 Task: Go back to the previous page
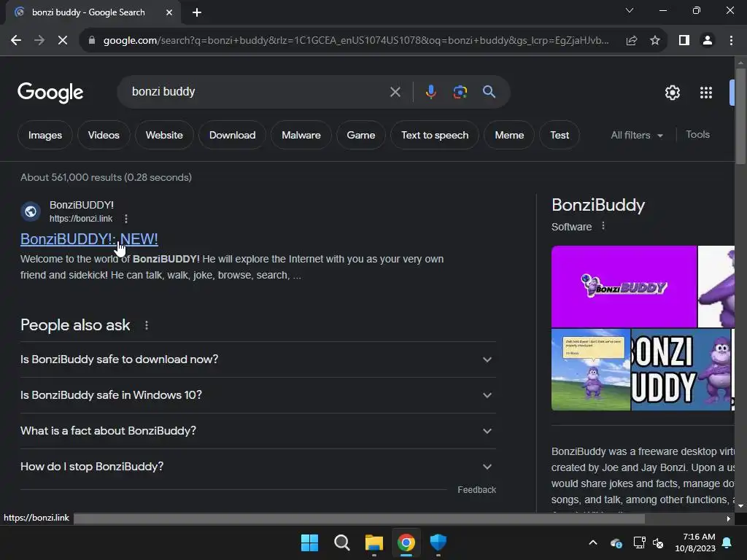16,41
